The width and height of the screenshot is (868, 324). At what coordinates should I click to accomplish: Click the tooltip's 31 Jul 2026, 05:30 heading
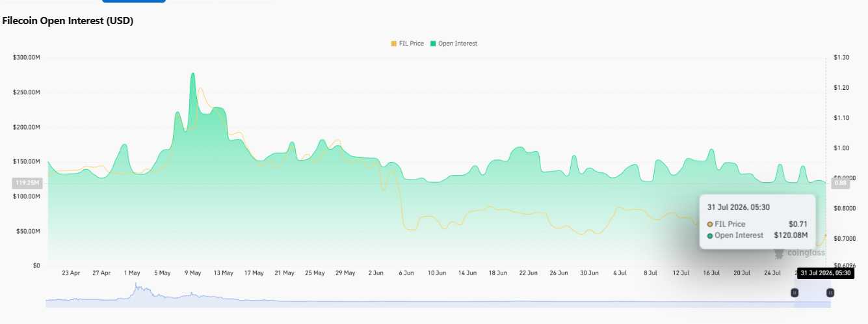coord(739,207)
